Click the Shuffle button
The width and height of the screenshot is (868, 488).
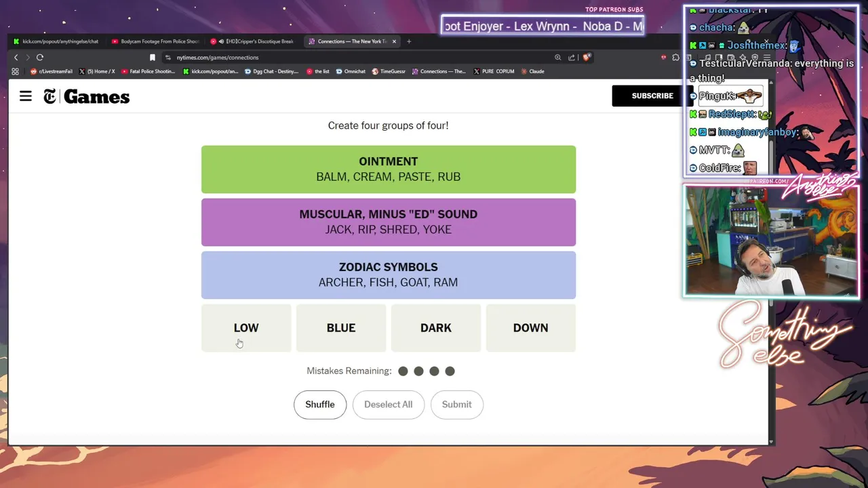tap(320, 405)
